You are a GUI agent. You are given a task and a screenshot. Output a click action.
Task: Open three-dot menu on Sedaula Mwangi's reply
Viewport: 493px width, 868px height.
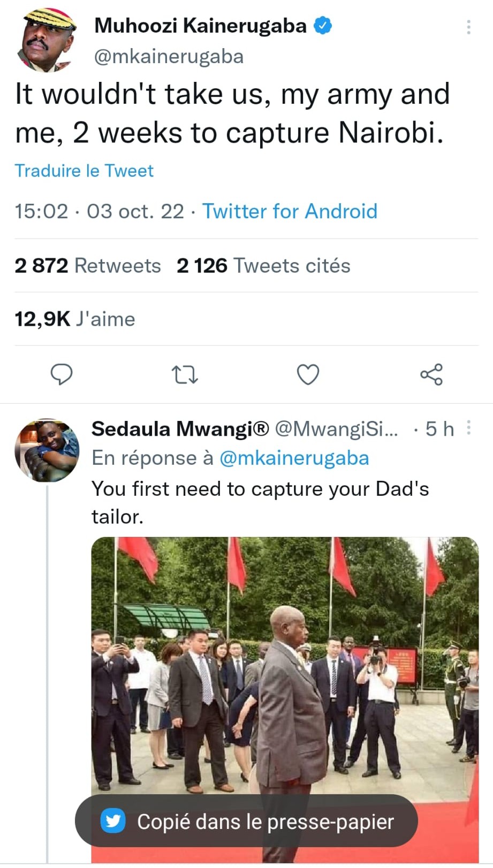coord(469,427)
